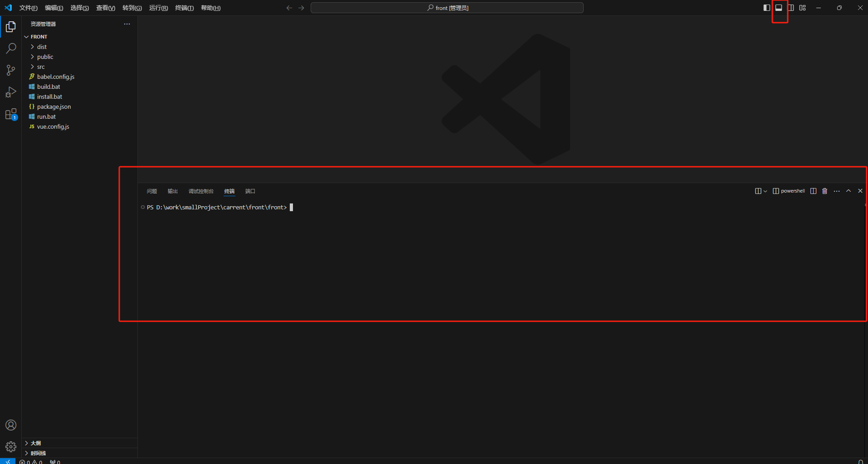This screenshot has width=868, height=464.
Task: Kill the terminal with trash icon
Action: (825, 191)
